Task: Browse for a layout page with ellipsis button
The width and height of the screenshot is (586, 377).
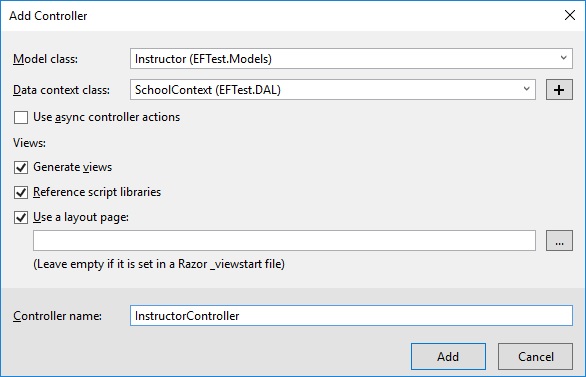Action: click(559, 240)
